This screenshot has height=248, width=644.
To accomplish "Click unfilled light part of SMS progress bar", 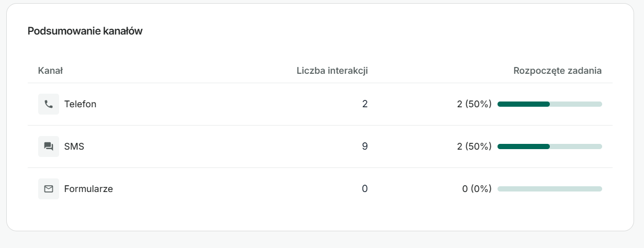I will point(575,146).
